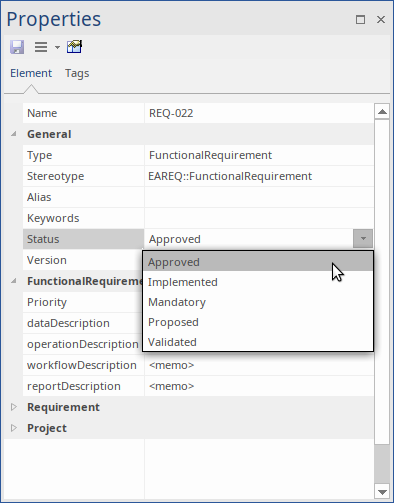The height and width of the screenshot is (503, 394).
Task: Collapse the General section
Action: click(x=14, y=134)
